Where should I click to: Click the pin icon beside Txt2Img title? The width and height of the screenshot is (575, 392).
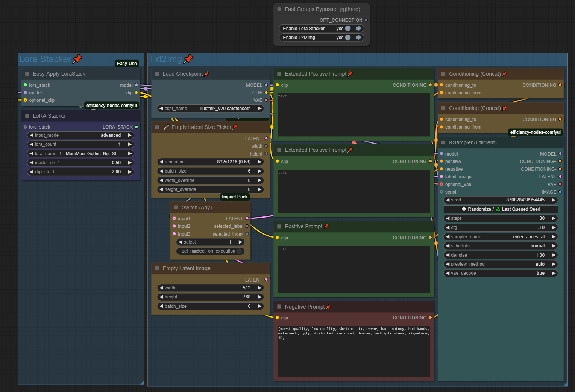(188, 59)
